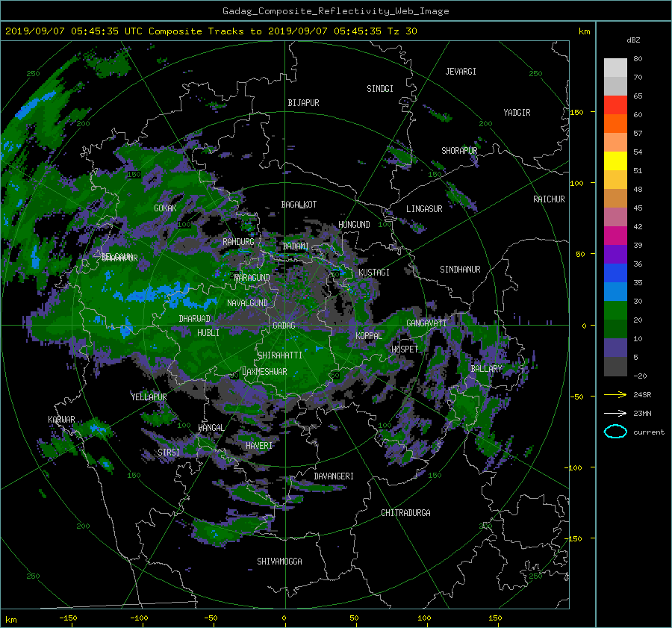Click the yellow 54 dBZ legend swatch
This screenshot has width=672, height=628.
[615, 161]
